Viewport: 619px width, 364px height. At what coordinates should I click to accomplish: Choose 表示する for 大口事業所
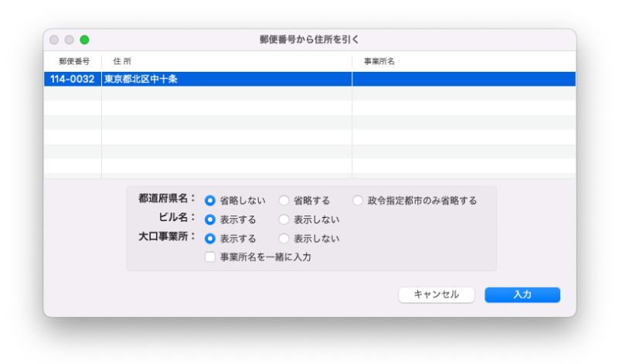pyautogui.click(x=210, y=239)
